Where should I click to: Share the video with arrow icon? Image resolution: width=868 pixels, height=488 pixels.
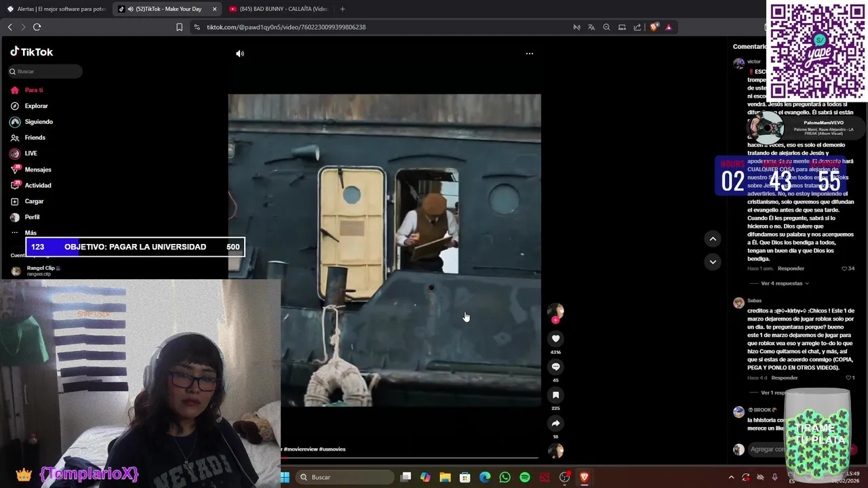(555, 423)
